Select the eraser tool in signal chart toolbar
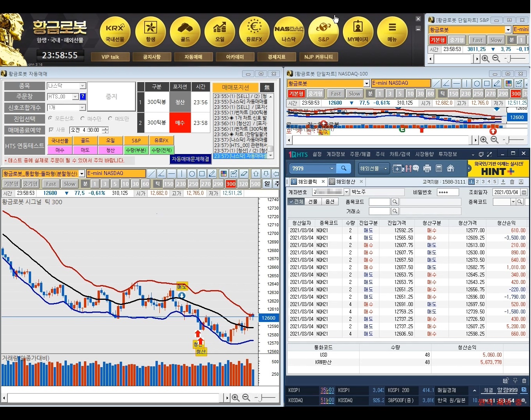The width and height of the screenshot is (531, 420). click(x=244, y=173)
